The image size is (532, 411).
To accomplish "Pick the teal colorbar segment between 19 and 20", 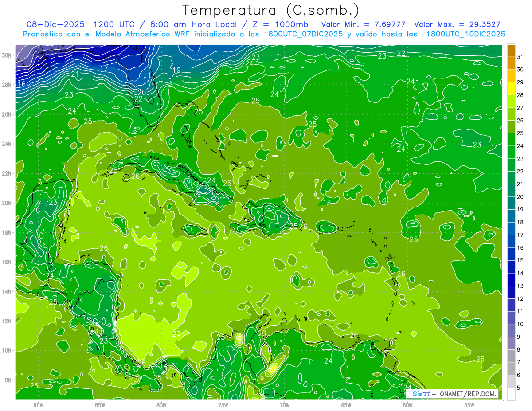I will coord(511,203).
